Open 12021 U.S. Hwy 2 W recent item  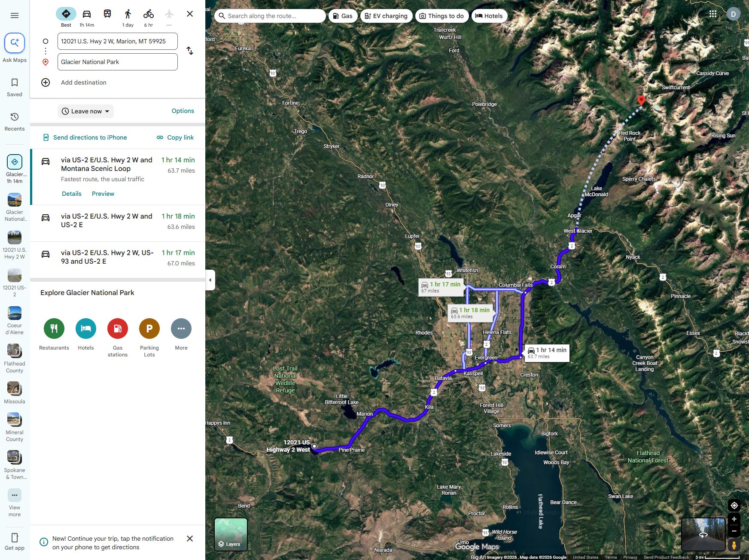click(15, 245)
